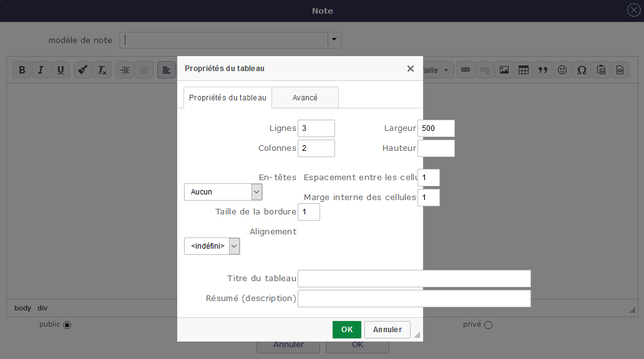
Task: Close the Propriétés du tableau dialog
Action: (411, 69)
